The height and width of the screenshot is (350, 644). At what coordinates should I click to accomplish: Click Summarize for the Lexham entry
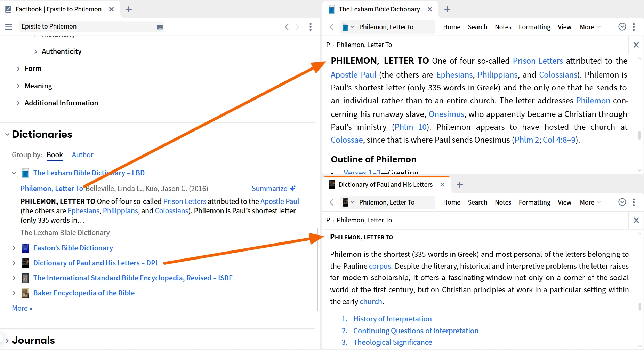click(x=274, y=189)
